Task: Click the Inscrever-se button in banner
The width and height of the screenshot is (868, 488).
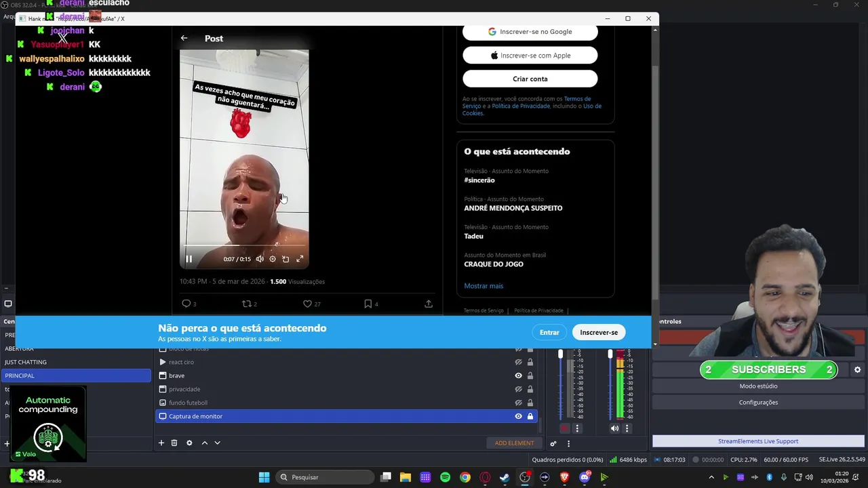Action: (x=599, y=332)
